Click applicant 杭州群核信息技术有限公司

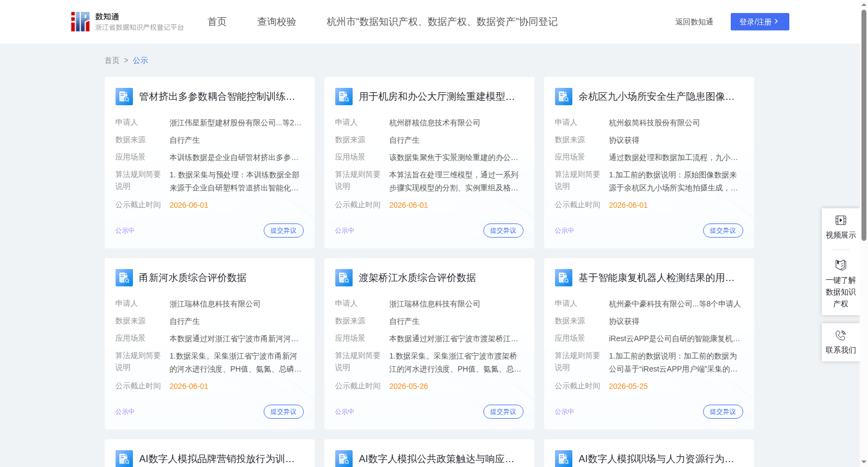[435, 123]
